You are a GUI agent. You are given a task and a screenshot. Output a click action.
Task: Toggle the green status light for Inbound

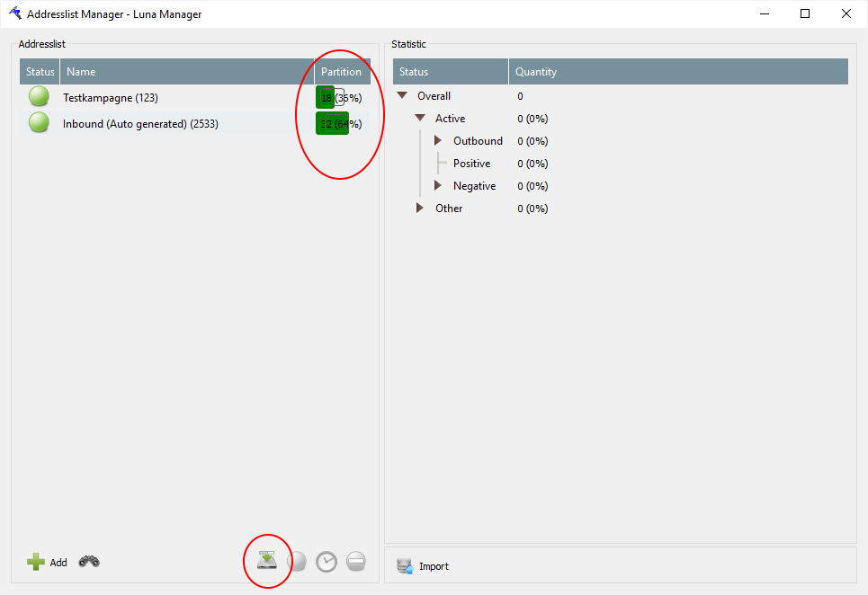(x=39, y=123)
